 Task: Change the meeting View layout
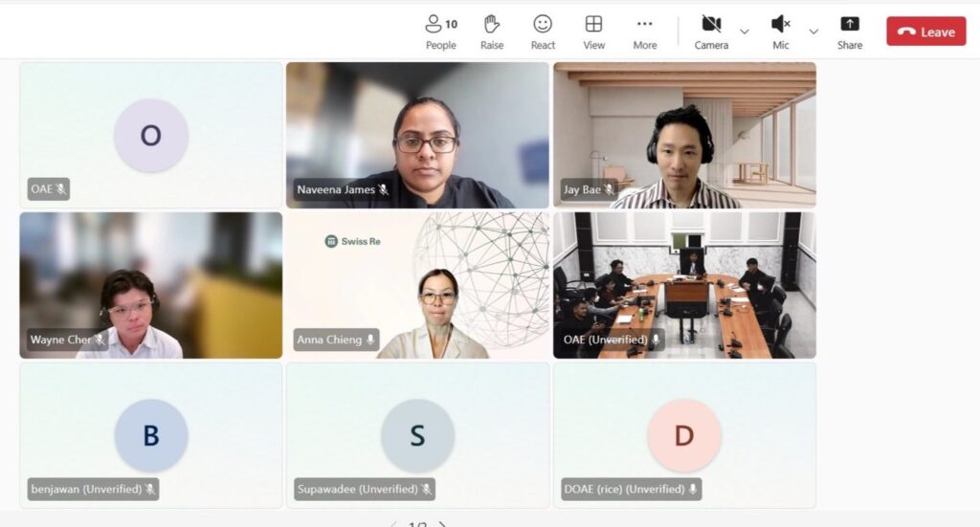593,32
